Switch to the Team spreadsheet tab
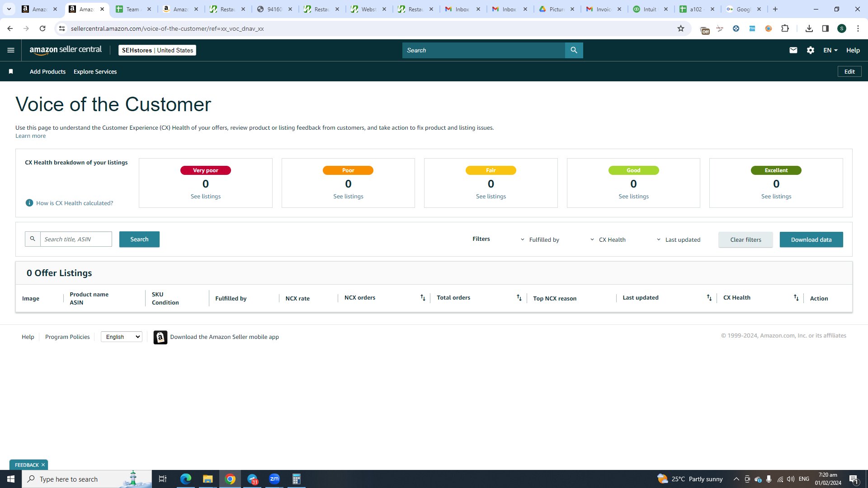Screen dimensions: 868x488 (134, 9)
